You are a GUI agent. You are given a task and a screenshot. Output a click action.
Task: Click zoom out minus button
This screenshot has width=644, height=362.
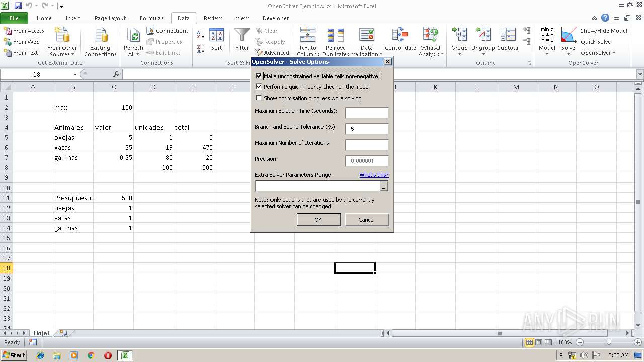tap(579, 342)
